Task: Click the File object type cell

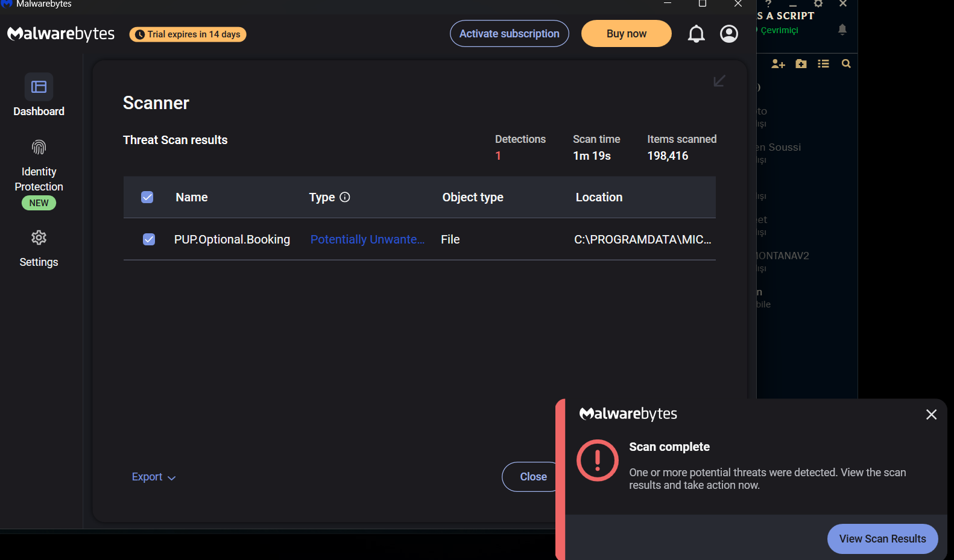Action: point(450,239)
